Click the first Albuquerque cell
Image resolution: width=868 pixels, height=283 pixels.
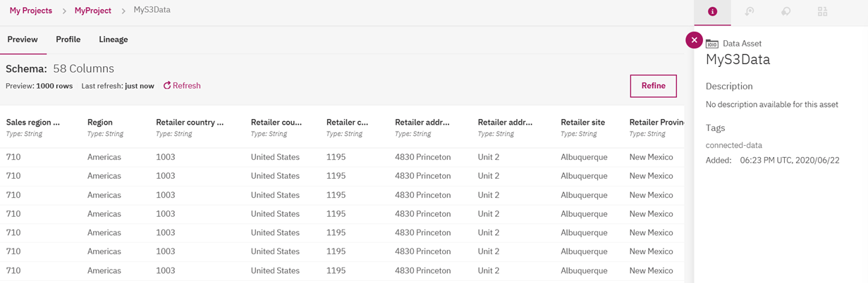[584, 157]
